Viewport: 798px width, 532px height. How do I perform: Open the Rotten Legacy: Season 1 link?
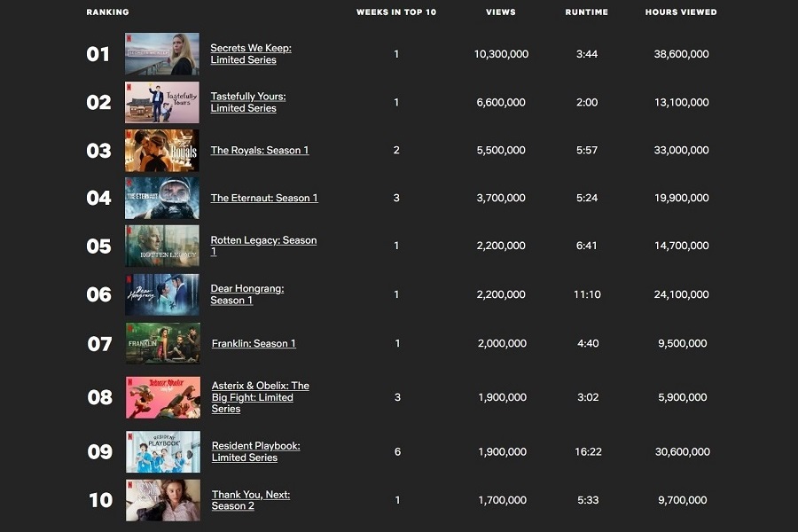263,246
